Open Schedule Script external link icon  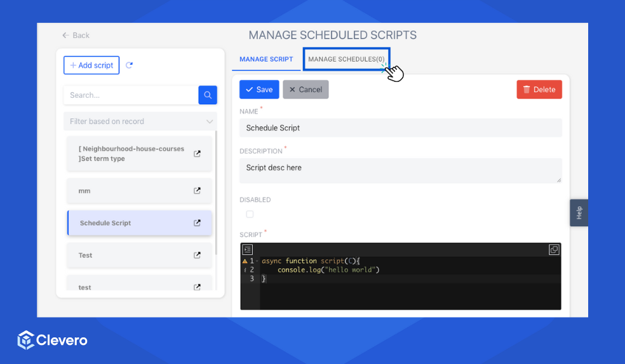197,223
